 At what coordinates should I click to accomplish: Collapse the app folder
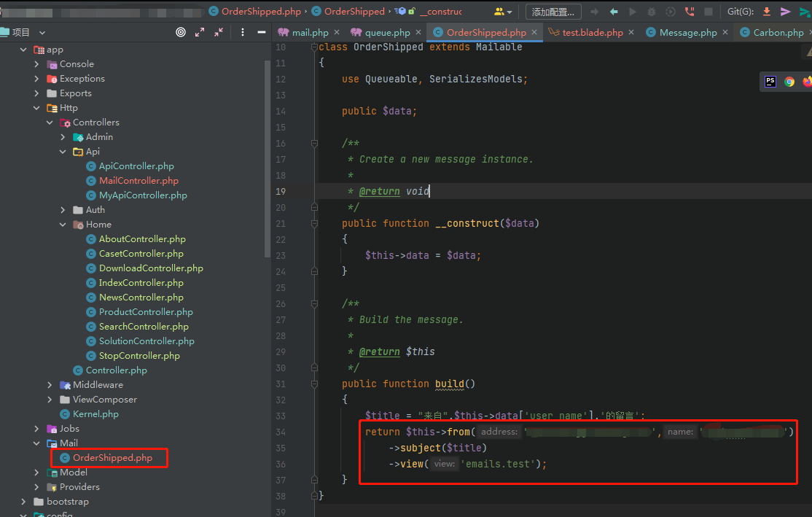[x=23, y=50]
